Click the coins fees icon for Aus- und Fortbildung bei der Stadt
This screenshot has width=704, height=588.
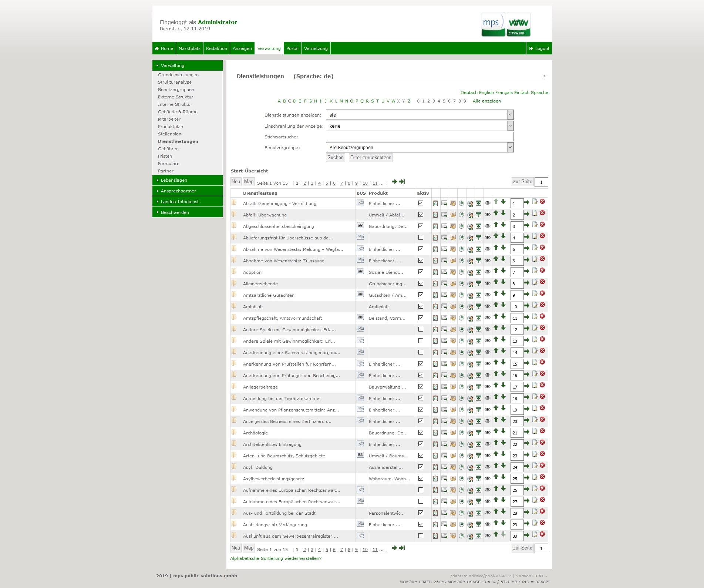coord(453,513)
